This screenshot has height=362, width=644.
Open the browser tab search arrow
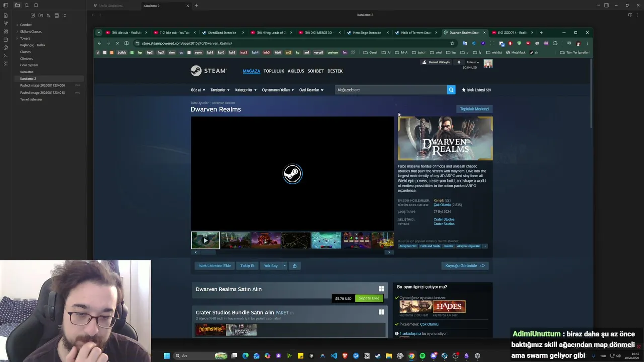(x=99, y=33)
